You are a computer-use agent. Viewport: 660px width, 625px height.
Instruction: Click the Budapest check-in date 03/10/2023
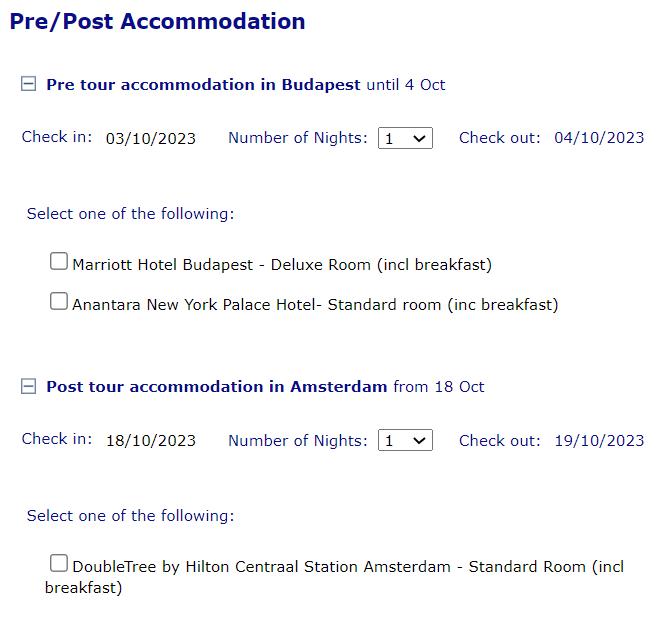click(151, 139)
